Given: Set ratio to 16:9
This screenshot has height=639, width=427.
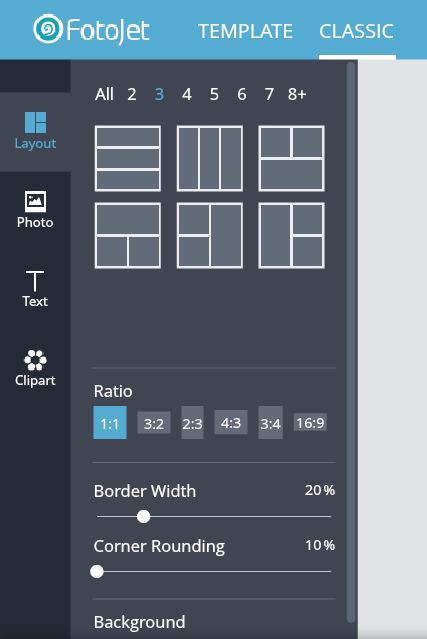Looking at the screenshot, I should [310, 423].
